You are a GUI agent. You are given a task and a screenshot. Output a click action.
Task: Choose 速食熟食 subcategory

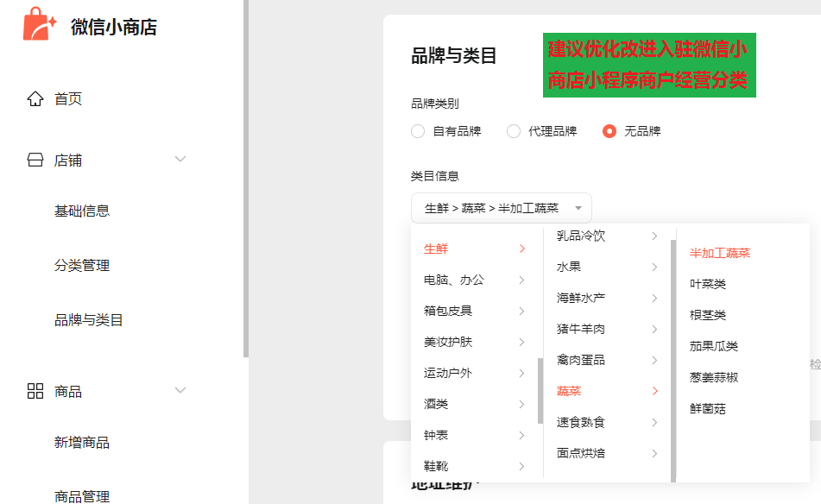coord(581,422)
